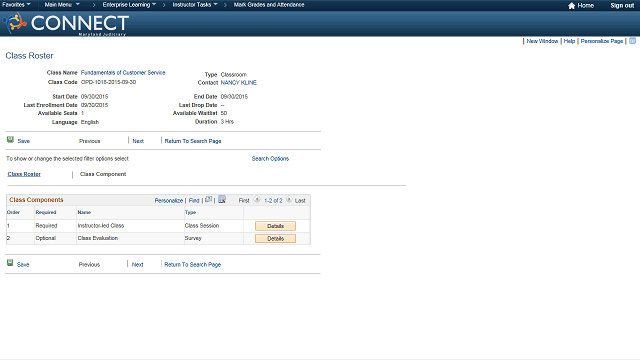
Task: Click the Home house icon
Action: point(571,5)
